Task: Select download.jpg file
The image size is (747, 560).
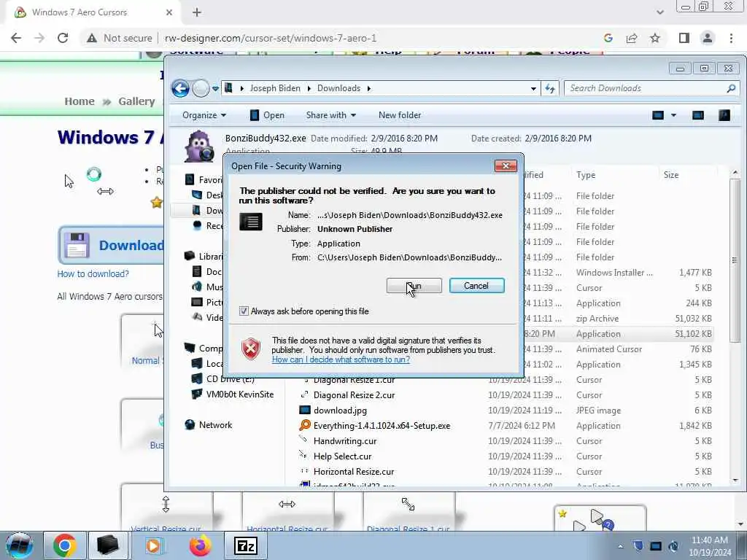Action: click(x=340, y=411)
